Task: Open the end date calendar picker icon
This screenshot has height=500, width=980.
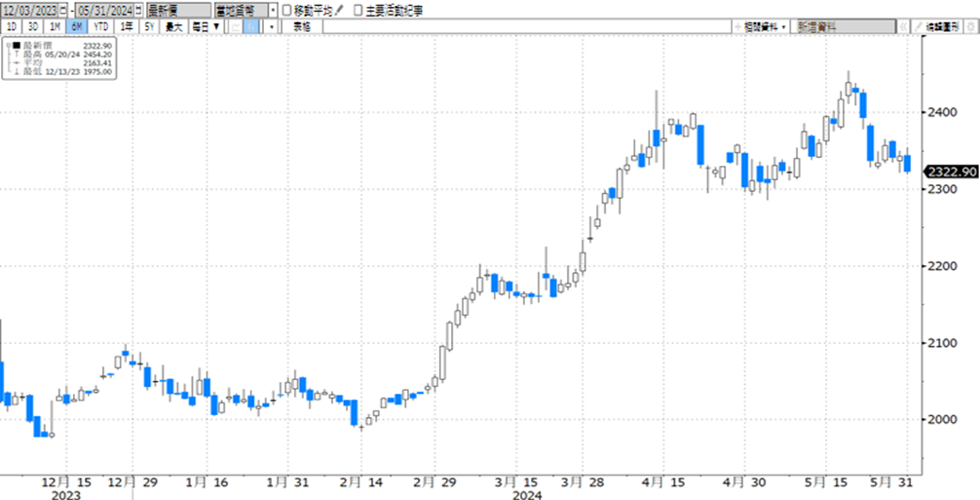Action: coord(138,11)
